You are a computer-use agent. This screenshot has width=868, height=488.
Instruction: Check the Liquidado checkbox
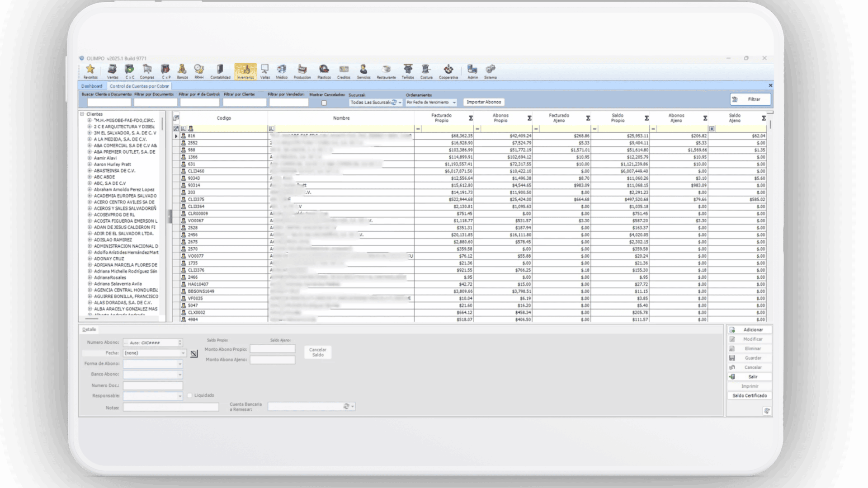pos(190,395)
